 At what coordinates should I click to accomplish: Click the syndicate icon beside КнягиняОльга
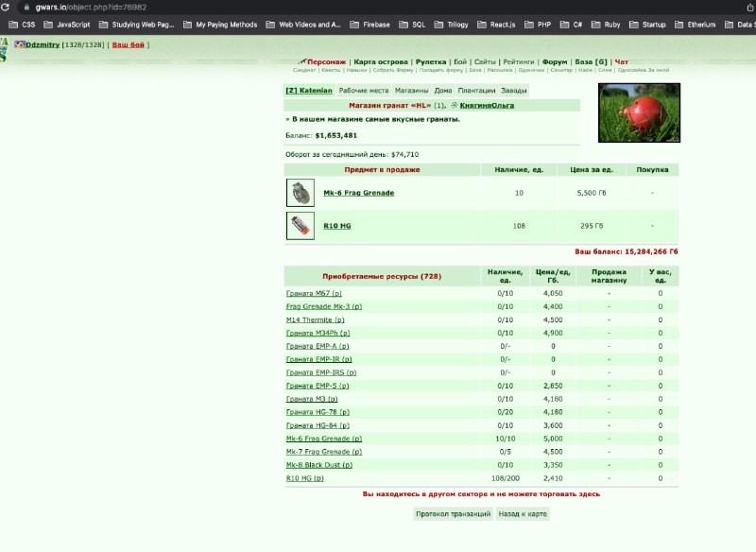(455, 105)
